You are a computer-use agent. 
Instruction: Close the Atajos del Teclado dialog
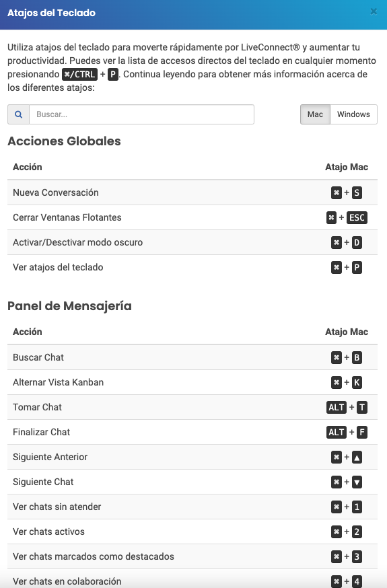pyautogui.click(x=374, y=11)
